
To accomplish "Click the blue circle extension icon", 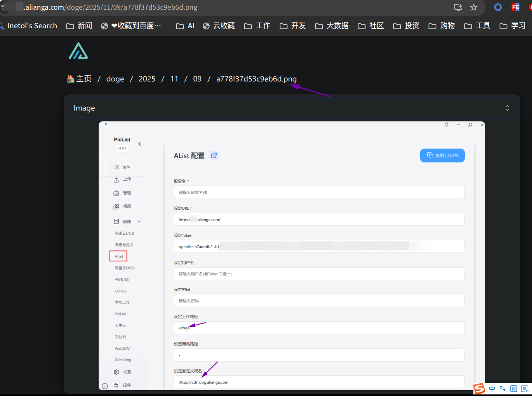I will (x=498, y=7).
